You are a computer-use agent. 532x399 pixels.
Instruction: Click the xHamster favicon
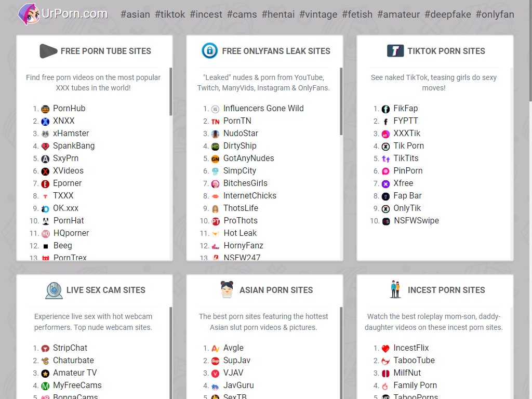point(45,134)
